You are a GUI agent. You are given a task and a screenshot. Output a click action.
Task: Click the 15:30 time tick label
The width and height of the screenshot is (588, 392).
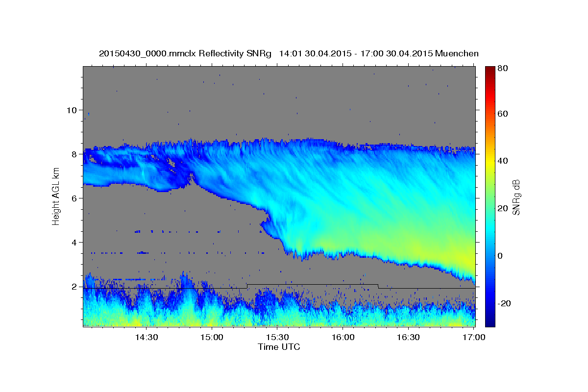coord(277,337)
